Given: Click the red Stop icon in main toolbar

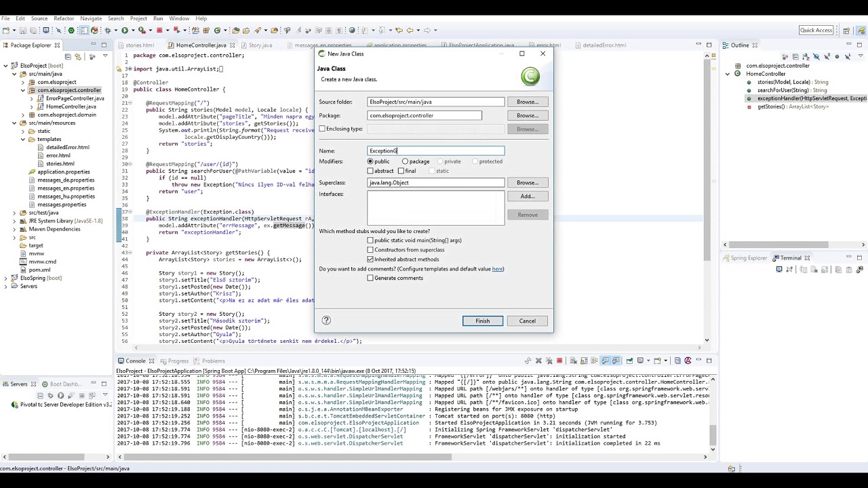Looking at the screenshot, I should click(x=159, y=30).
